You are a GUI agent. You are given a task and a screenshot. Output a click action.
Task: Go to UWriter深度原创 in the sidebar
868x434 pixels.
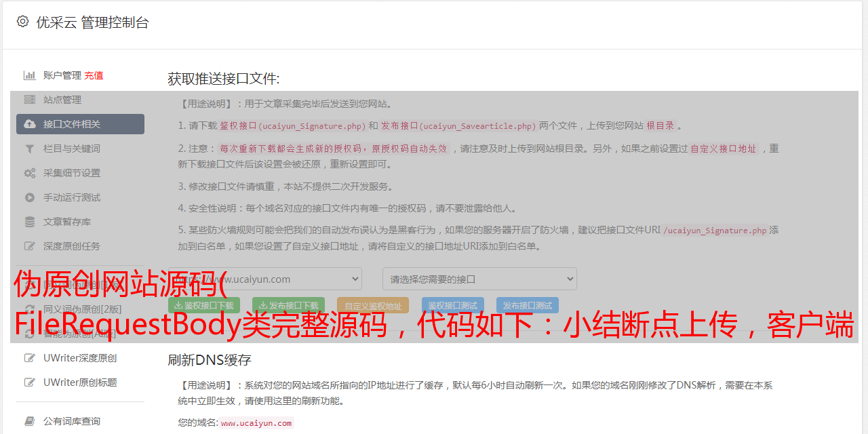tap(80, 358)
